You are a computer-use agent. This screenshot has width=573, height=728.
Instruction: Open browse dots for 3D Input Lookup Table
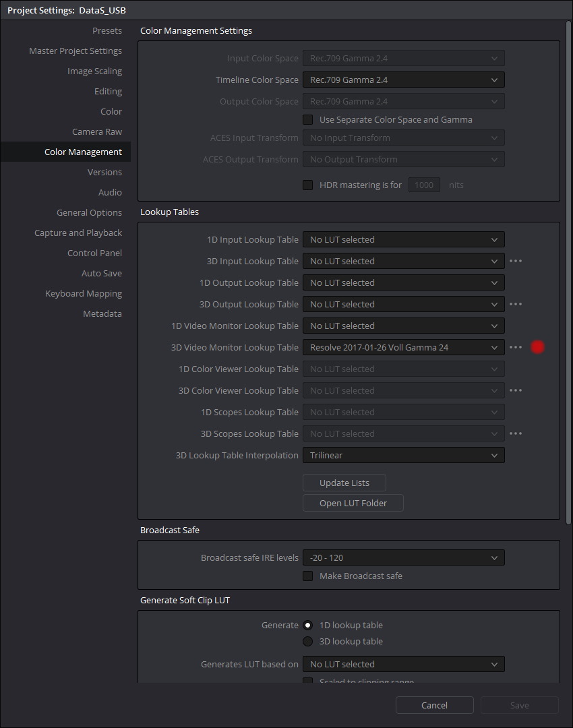click(x=516, y=261)
